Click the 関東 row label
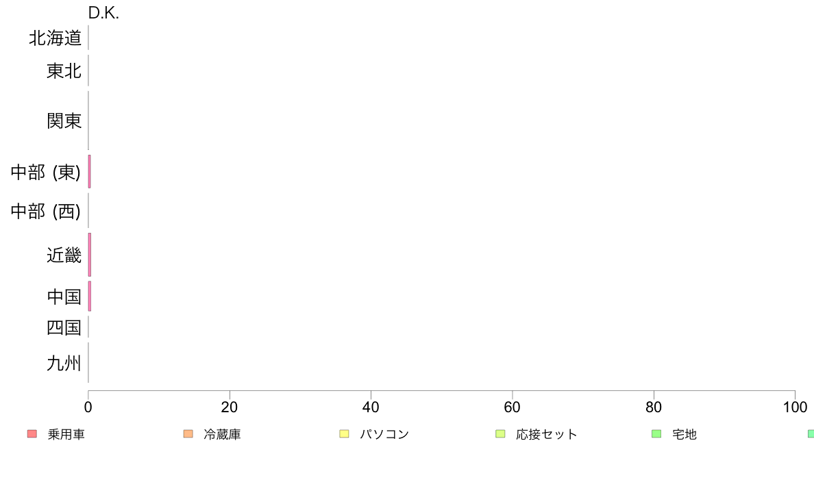The height and width of the screenshot is (504, 814). [x=64, y=121]
